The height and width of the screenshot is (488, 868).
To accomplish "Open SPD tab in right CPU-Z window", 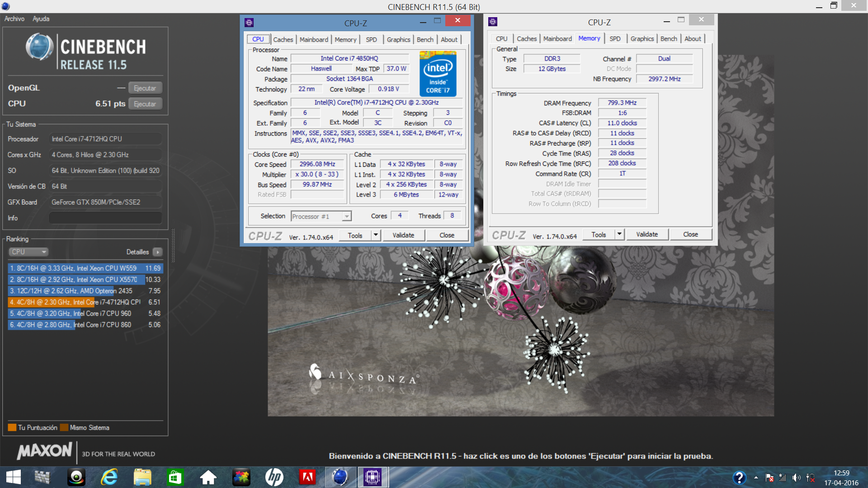I will [x=615, y=39].
